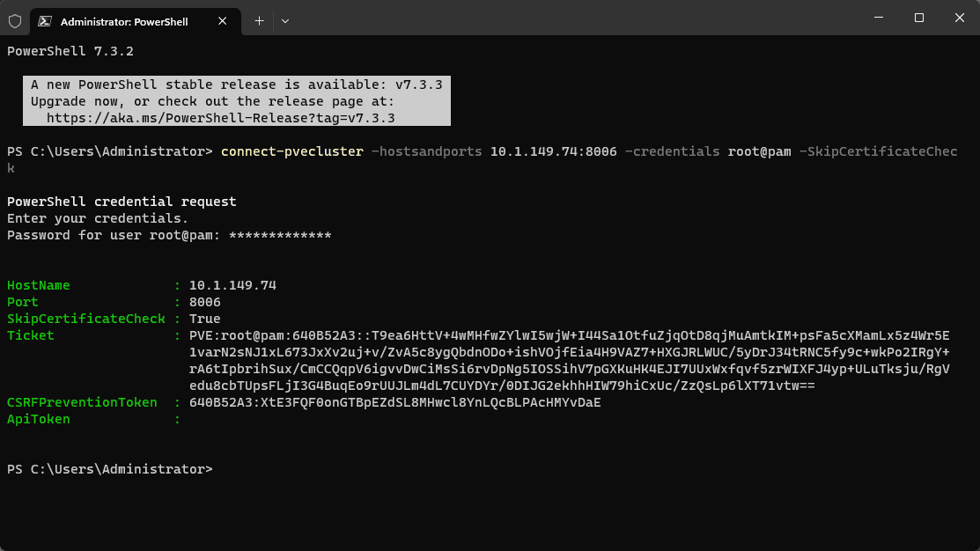Select the Administrator: PowerShell tab
The image size is (980, 551).
coord(123,21)
